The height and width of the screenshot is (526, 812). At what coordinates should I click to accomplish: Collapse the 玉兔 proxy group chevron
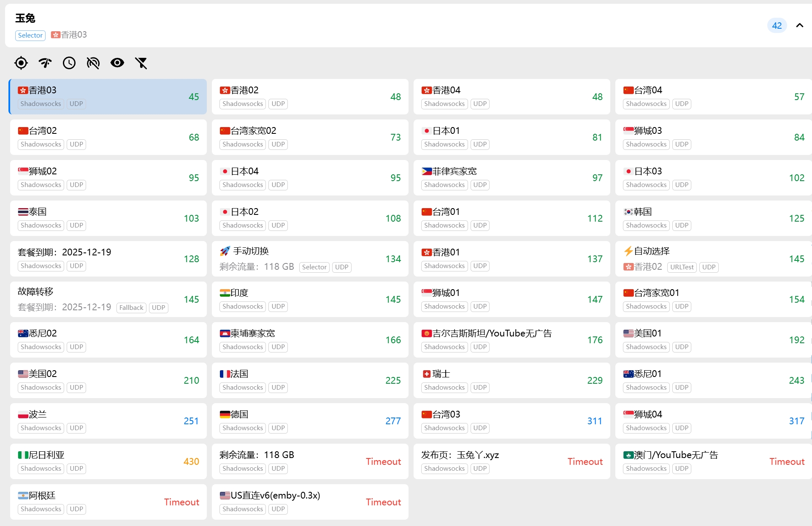point(799,25)
